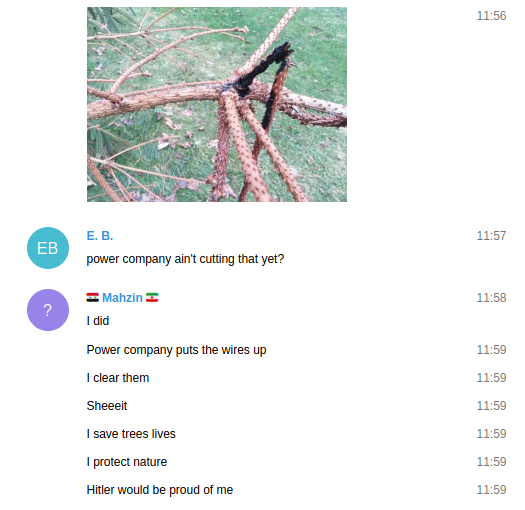Select the 'Sheeeit' message
This screenshot has width=525, height=510.
[x=107, y=406]
